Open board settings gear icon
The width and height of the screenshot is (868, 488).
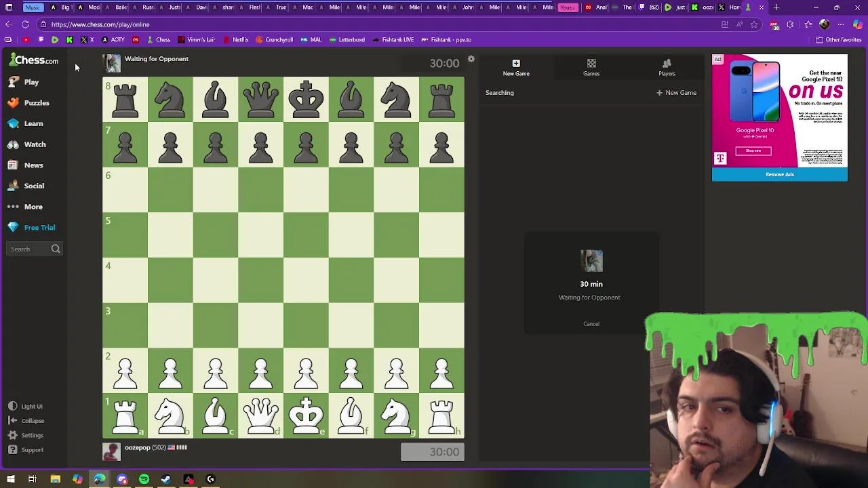click(471, 59)
